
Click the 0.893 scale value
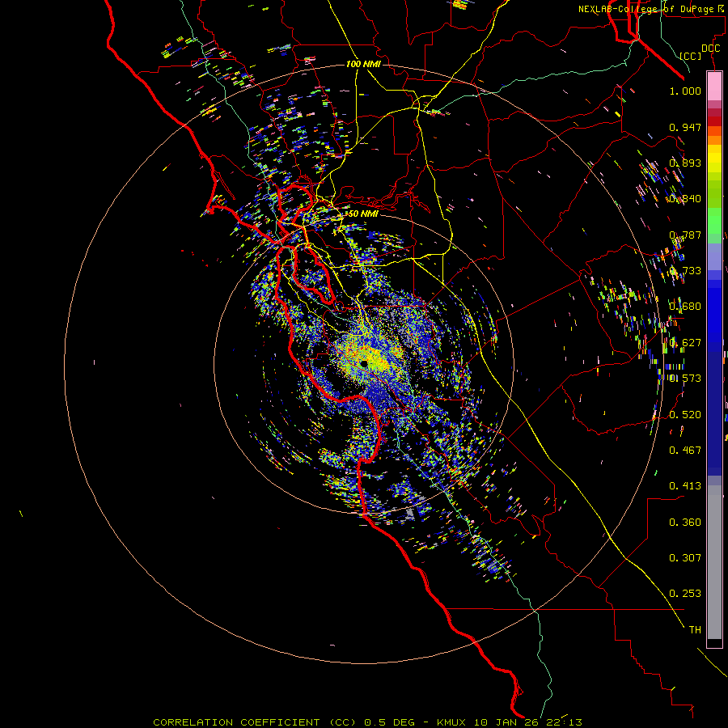pos(685,163)
